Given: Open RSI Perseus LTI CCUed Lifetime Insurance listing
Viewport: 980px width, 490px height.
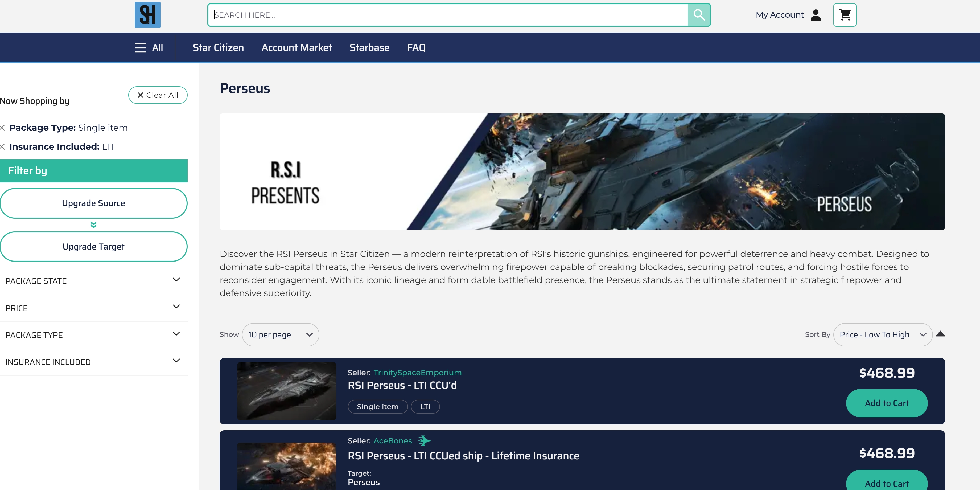Looking at the screenshot, I should (x=463, y=456).
